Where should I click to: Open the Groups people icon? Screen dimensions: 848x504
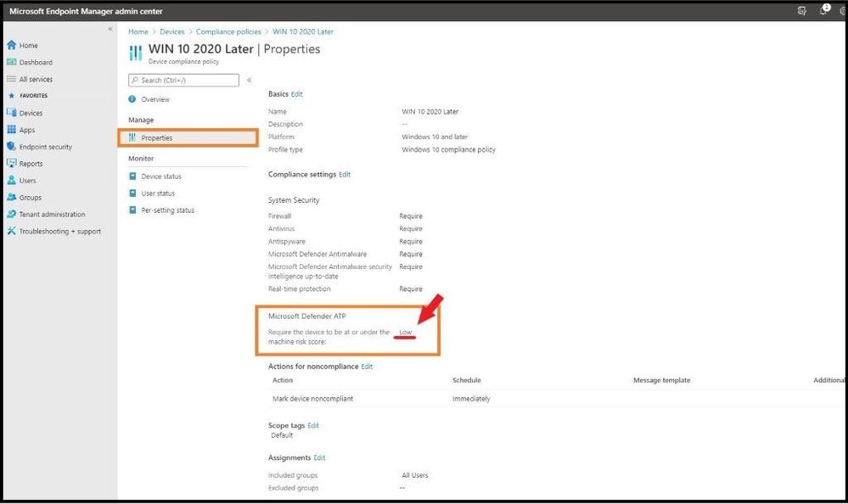pos(11,198)
